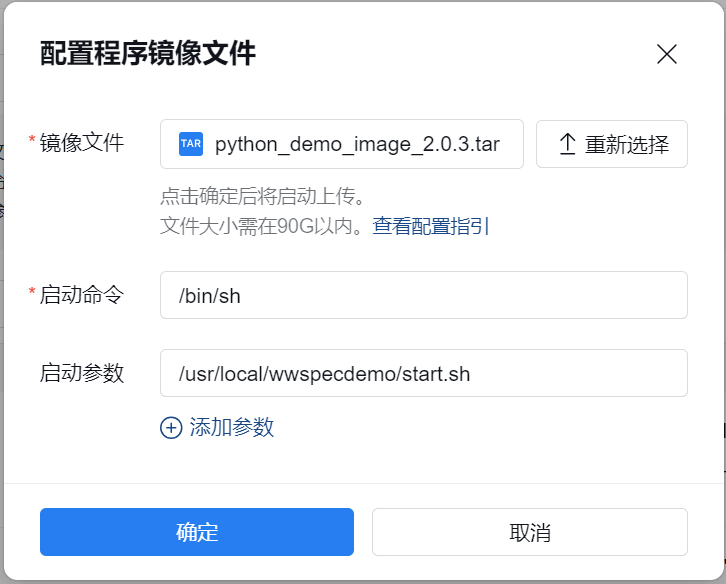Click the blue TAR file icon
The height and width of the screenshot is (584, 726).
coord(191,144)
